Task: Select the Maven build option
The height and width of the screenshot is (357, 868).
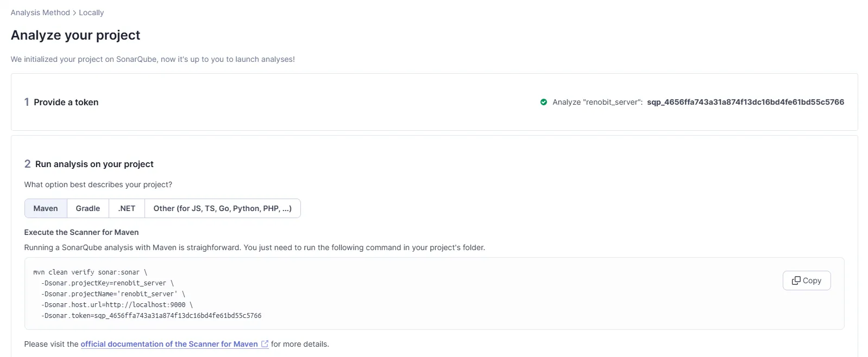Action: click(46, 208)
